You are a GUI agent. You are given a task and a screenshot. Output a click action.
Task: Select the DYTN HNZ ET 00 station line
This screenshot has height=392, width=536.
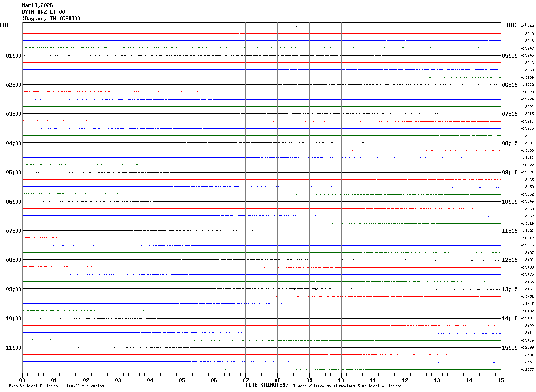[43, 12]
